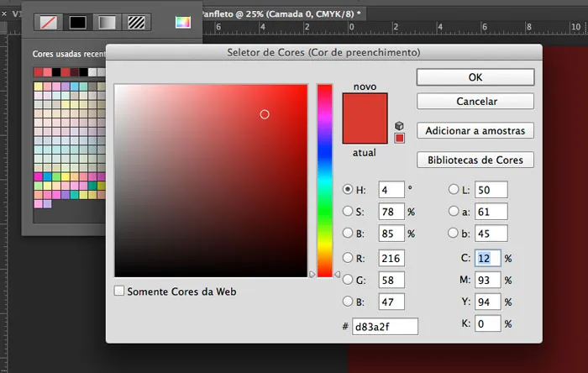The height and width of the screenshot is (373, 588).
Task: Pick the black recently used swatch
Action: click(56, 72)
